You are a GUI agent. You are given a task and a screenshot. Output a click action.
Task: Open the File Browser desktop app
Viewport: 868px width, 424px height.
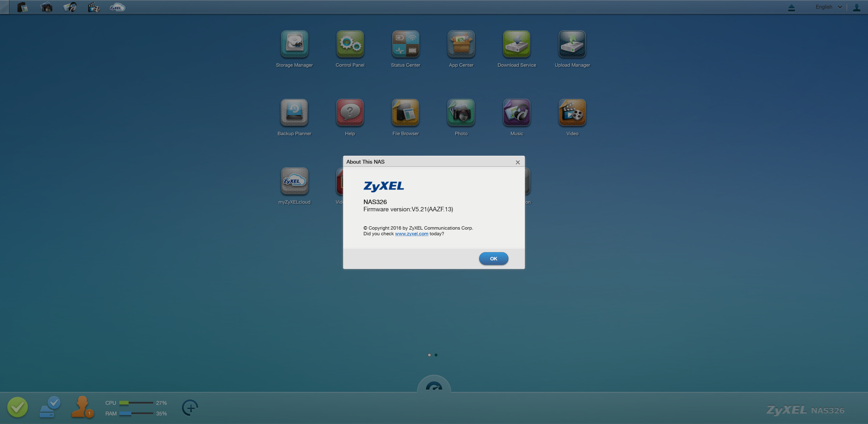405,113
